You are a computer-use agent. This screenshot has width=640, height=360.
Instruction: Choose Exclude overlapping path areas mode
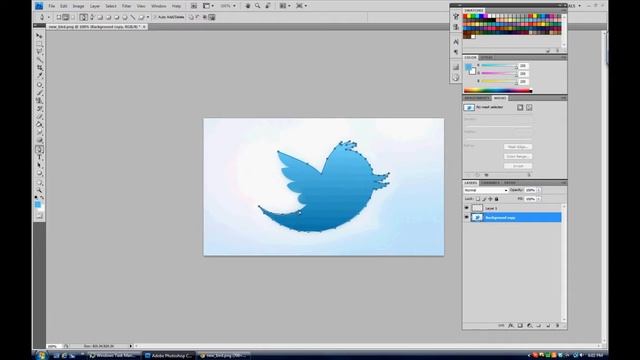point(212,17)
